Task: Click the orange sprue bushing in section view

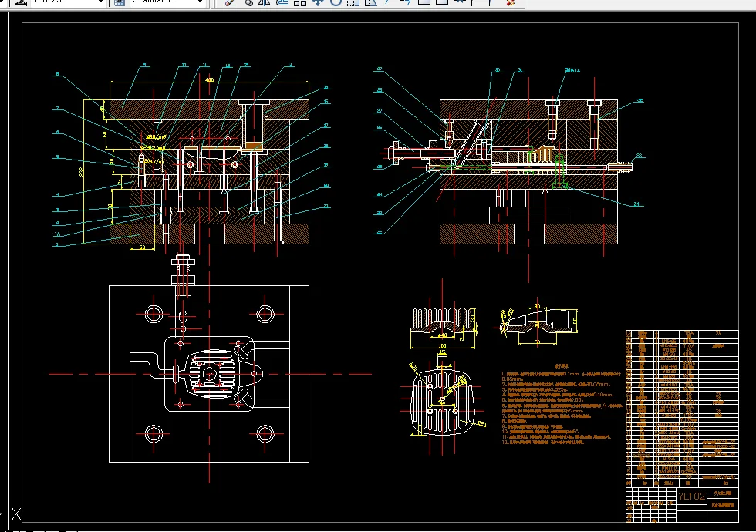Action: (254, 146)
